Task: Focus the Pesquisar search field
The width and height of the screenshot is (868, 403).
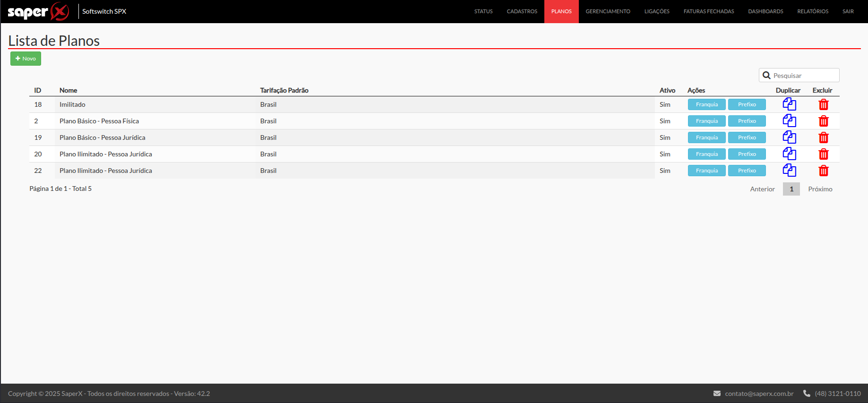Action: (x=799, y=76)
